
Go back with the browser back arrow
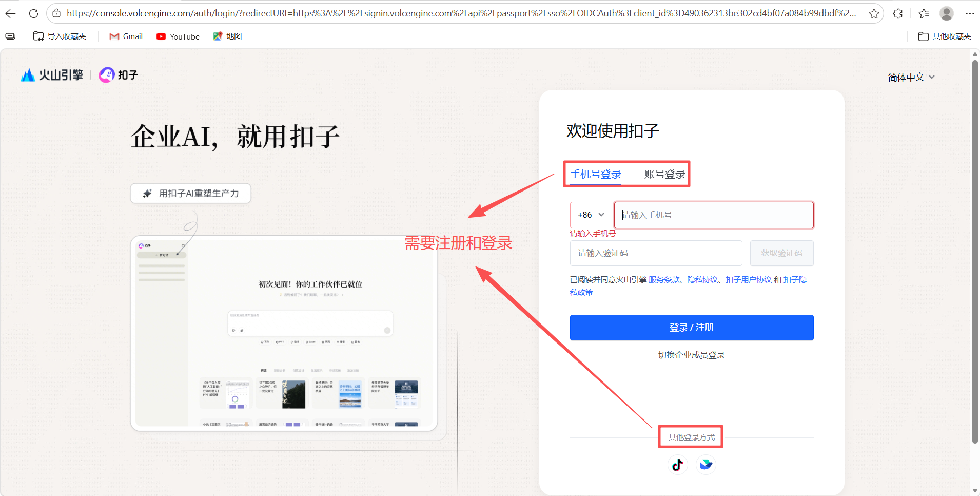[x=10, y=13]
